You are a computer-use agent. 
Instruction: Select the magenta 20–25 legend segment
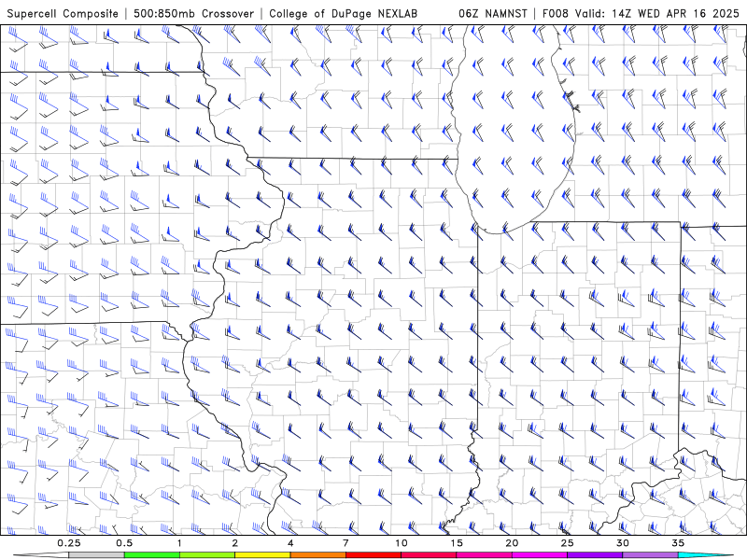540,555
